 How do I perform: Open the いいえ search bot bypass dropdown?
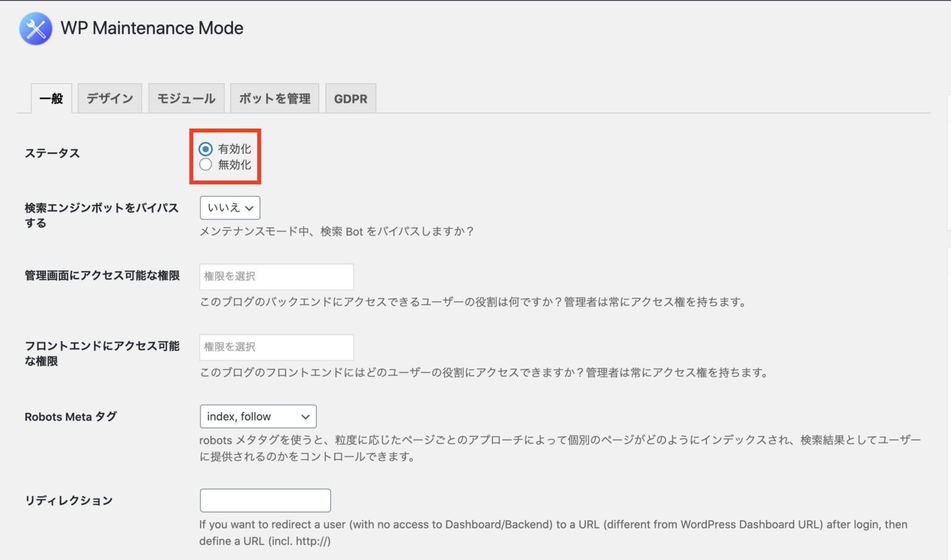coord(230,208)
